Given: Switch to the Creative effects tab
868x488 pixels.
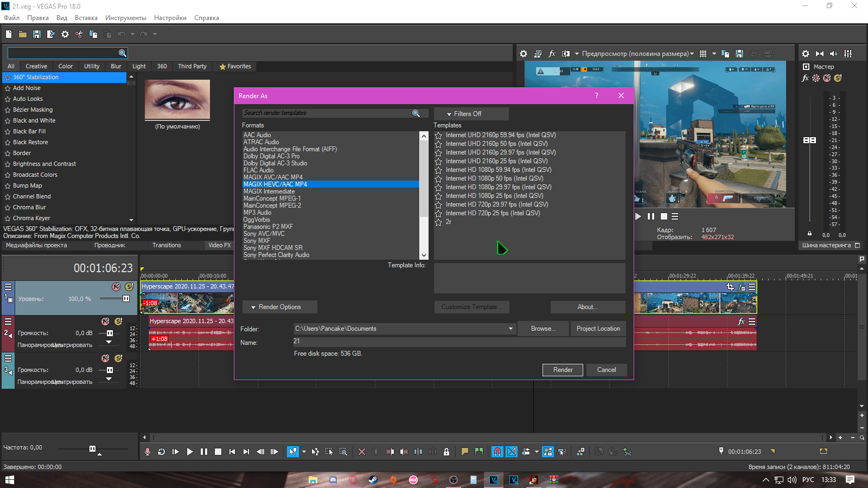Looking at the screenshot, I should click(36, 66).
